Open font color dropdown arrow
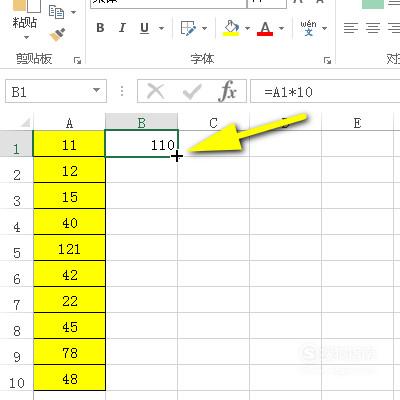Screen dimensions: 400x400 click(281, 28)
